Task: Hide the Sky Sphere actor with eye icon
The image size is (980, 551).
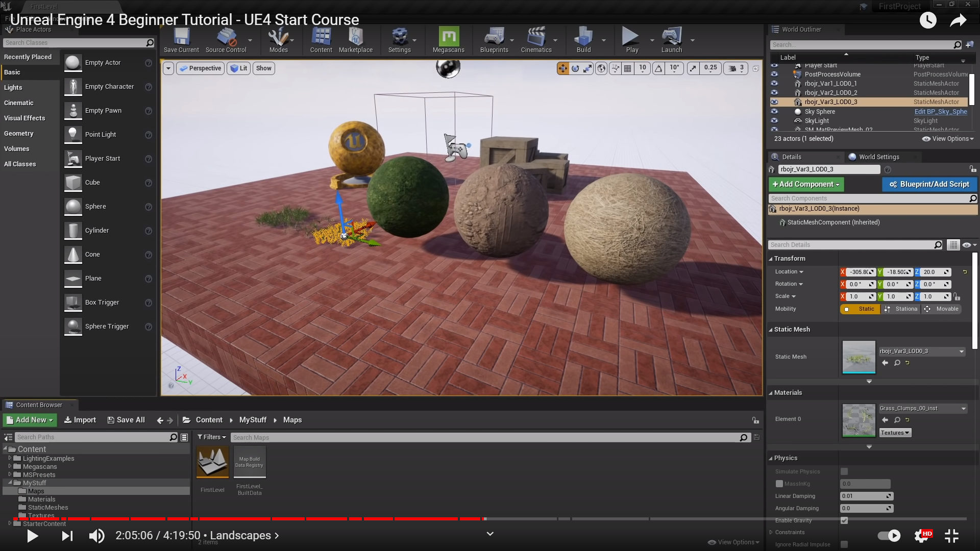Action: pyautogui.click(x=774, y=112)
